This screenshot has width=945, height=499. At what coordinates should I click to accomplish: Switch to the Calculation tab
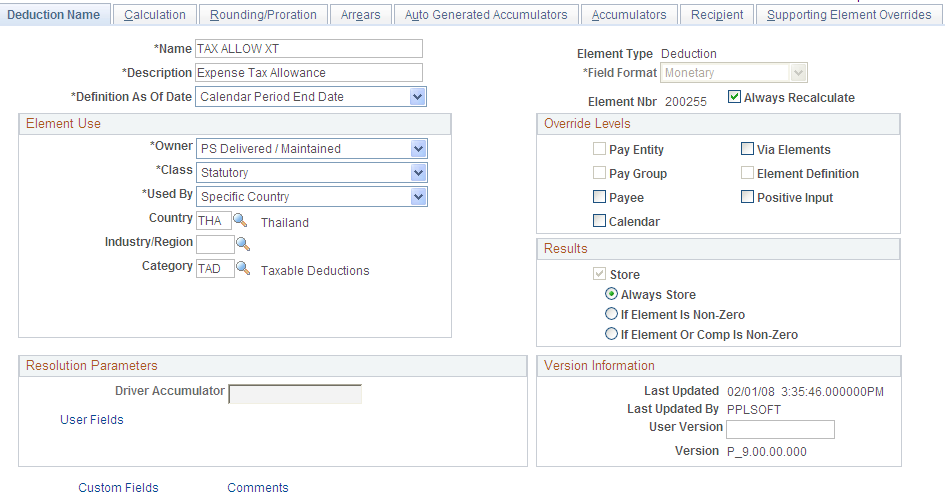[x=155, y=14]
